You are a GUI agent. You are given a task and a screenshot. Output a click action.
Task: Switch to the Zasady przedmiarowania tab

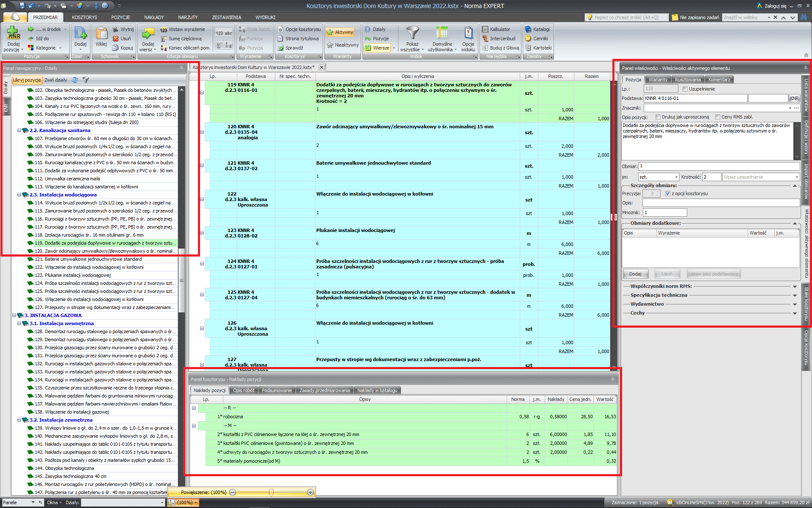click(x=325, y=390)
